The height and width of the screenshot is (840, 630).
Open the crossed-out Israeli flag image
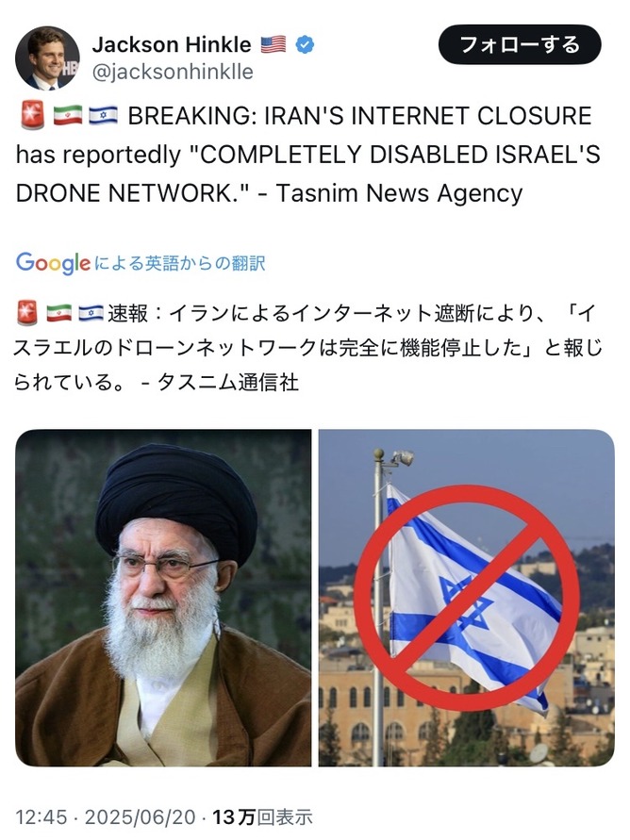pyautogui.click(x=467, y=598)
